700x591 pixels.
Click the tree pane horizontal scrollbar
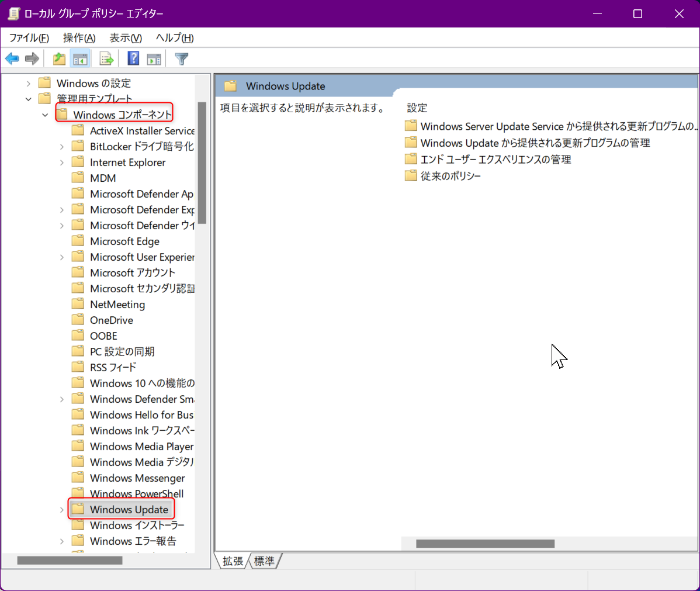tap(70, 560)
